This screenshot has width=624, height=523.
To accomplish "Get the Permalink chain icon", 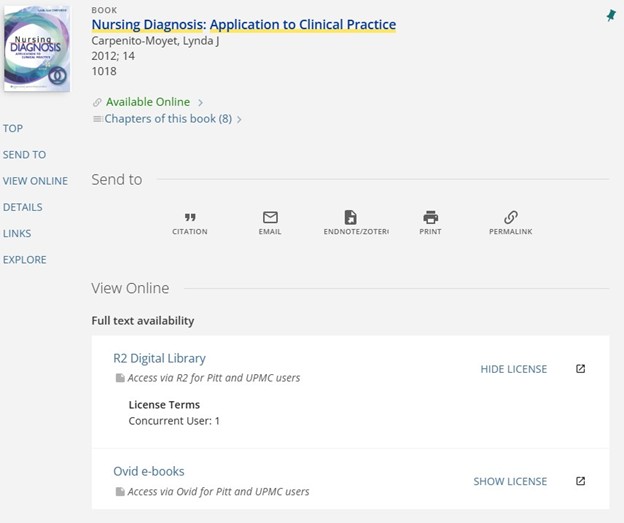I will point(511,217).
